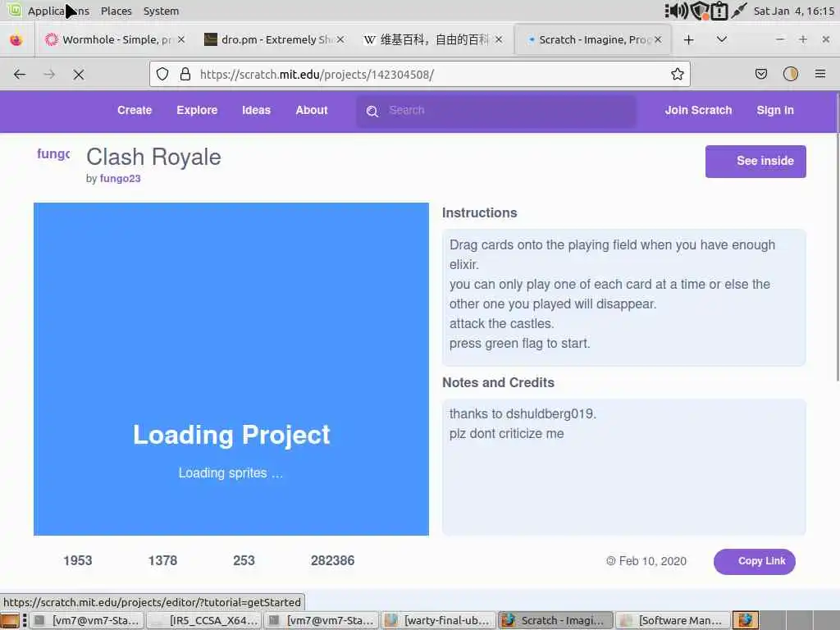The image size is (840, 630).
Task: Click the 1953 loves count
Action: click(78, 561)
